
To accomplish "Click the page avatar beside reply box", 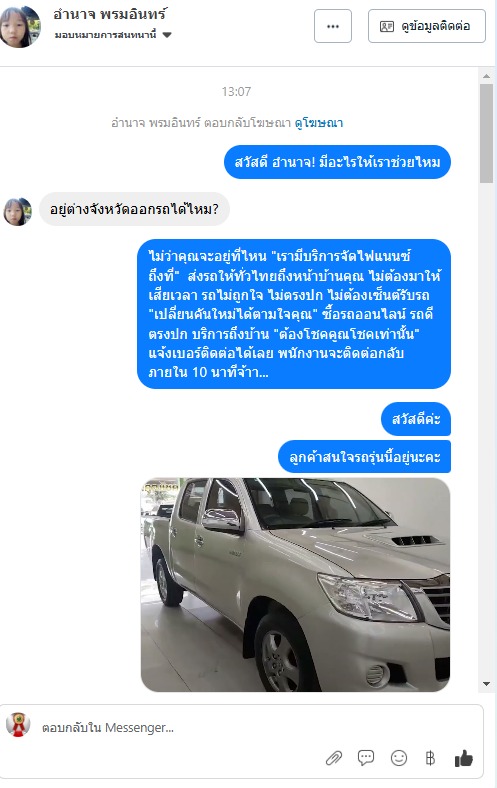I will coord(18,725).
